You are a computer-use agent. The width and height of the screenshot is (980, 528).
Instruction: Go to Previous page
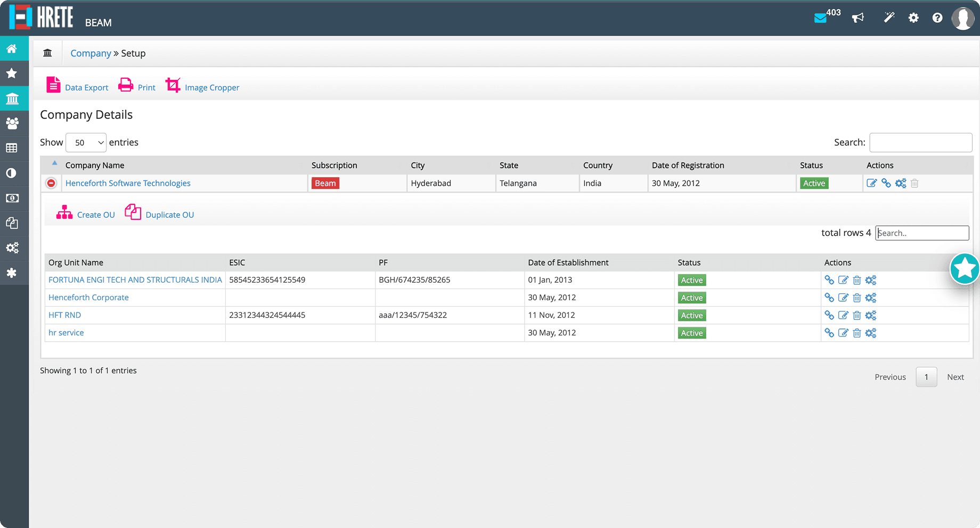click(890, 377)
